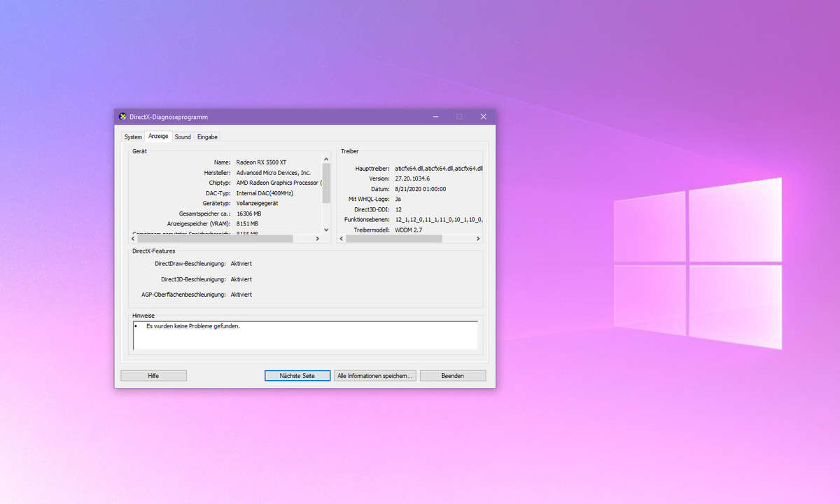Screen dimensions: 840x504
Task: Click the Hilfe button
Action: click(153, 376)
